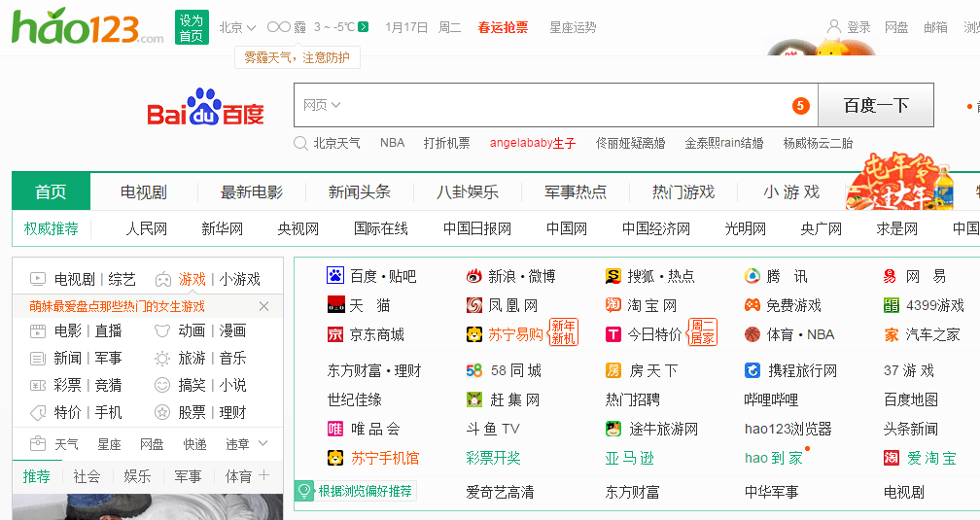Open the 网页 search type dropdown
The width and height of the screenshot is (980, 520).
pyautogui.click(x=322, y=105)
